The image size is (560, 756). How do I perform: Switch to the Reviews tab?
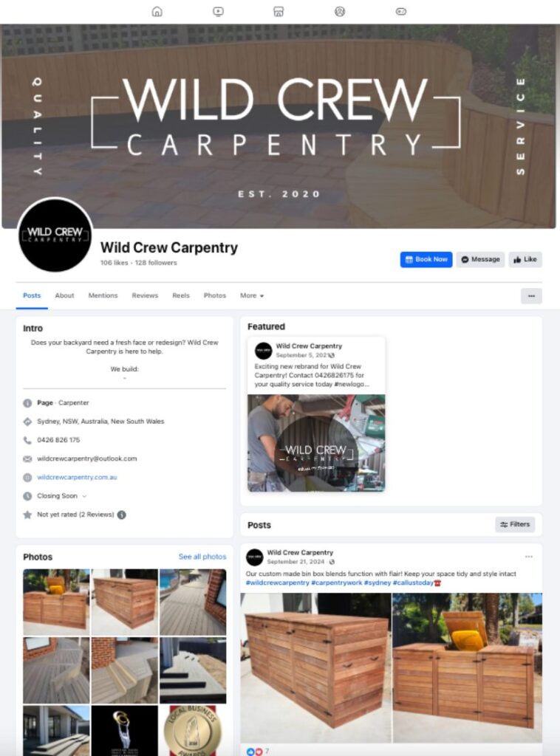point(145,295)
